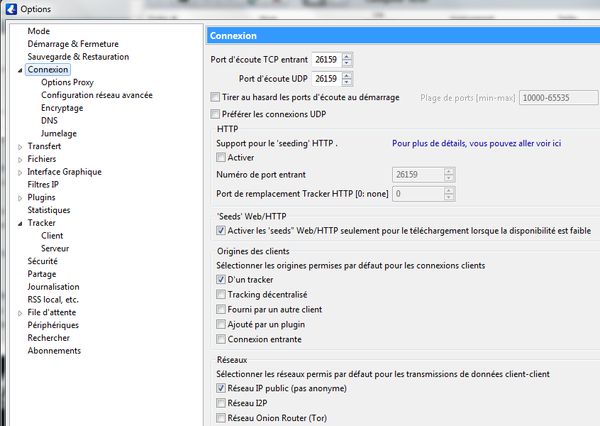Click the UDP listening port field
The width and height of the screenshot is (600, 426).
(327, 78)
